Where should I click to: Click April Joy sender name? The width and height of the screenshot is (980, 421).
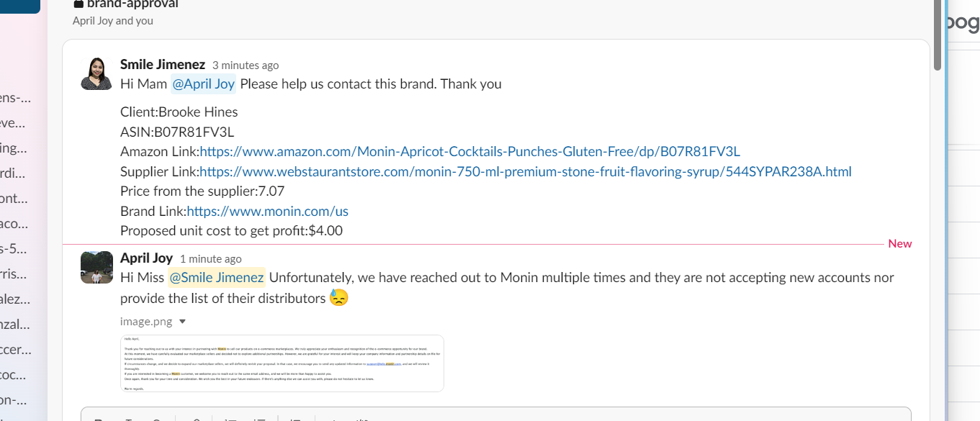point(147,258)
